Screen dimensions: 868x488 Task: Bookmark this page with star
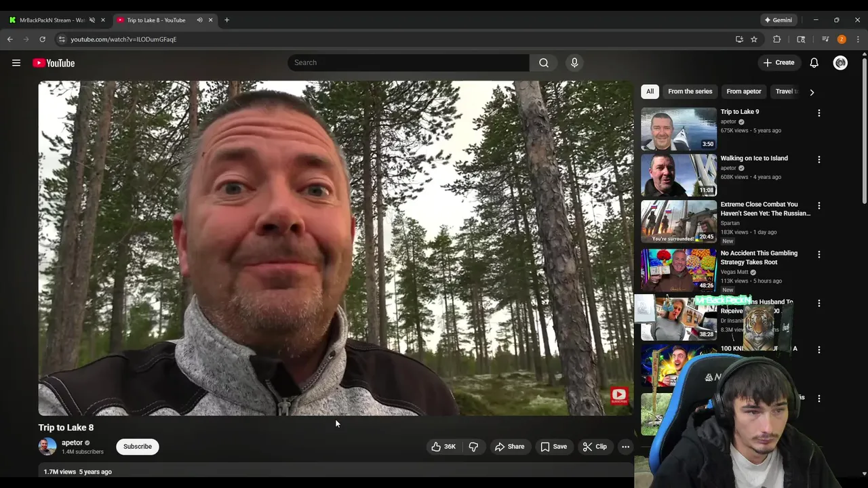[754, 39]
